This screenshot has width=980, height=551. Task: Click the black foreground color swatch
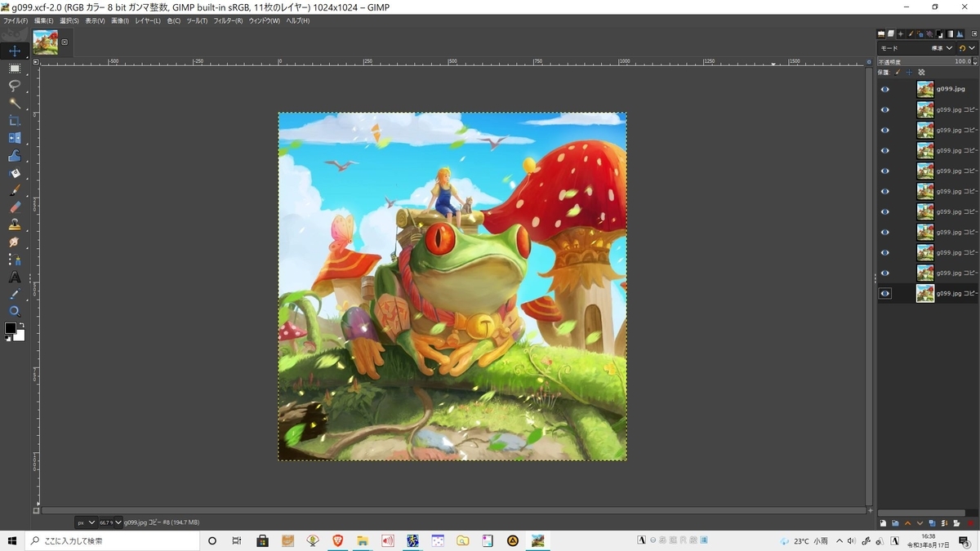(11, 328)
